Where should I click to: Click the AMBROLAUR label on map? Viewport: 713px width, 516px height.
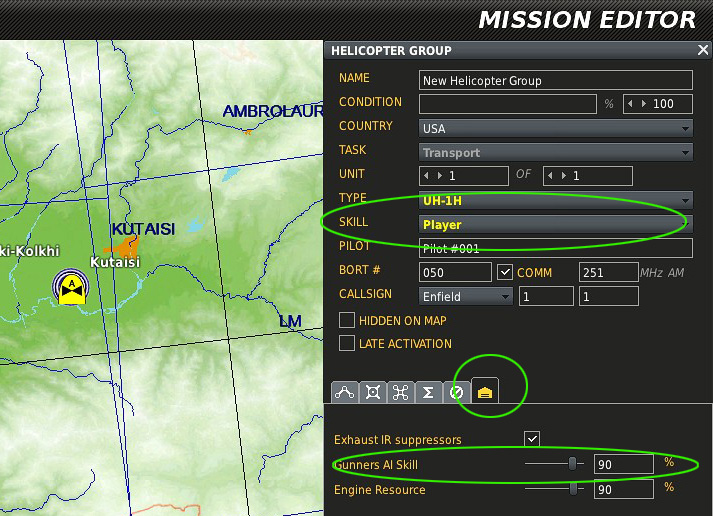(x=273, y=111)
